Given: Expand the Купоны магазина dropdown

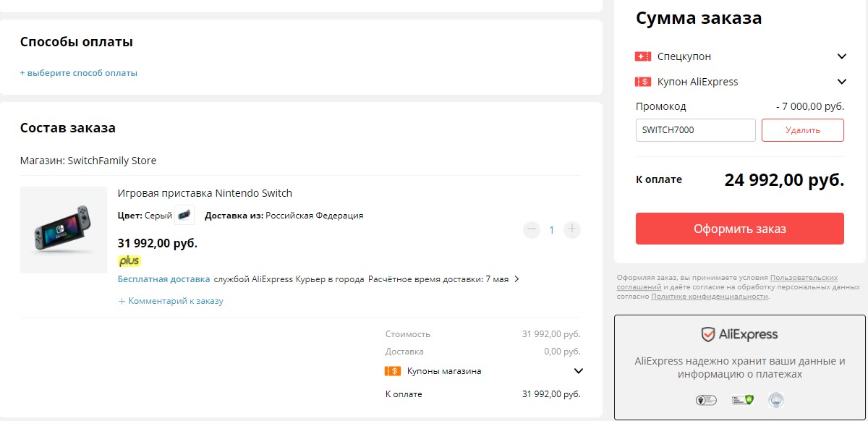Looking at the screenshot, I should click(x=578, y=370).
